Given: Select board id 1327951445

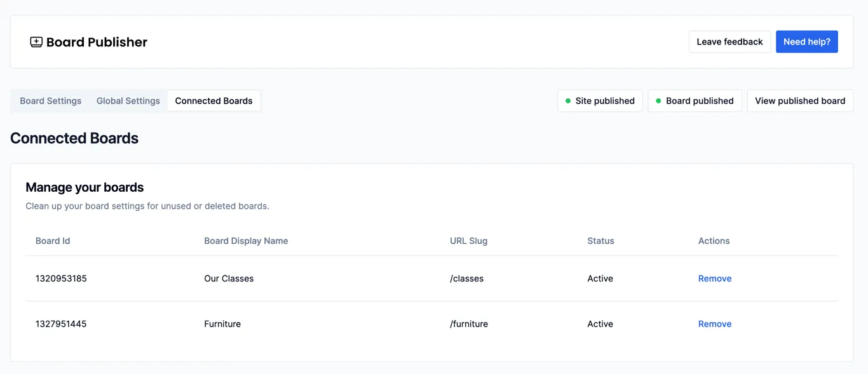Looking at the screenshot, I should tap(61, 324).
